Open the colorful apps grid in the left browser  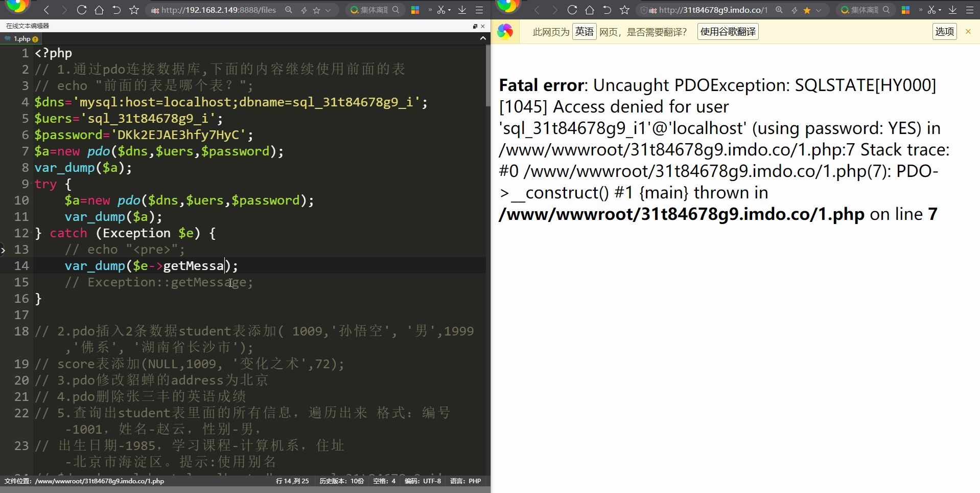coord(415,10)
